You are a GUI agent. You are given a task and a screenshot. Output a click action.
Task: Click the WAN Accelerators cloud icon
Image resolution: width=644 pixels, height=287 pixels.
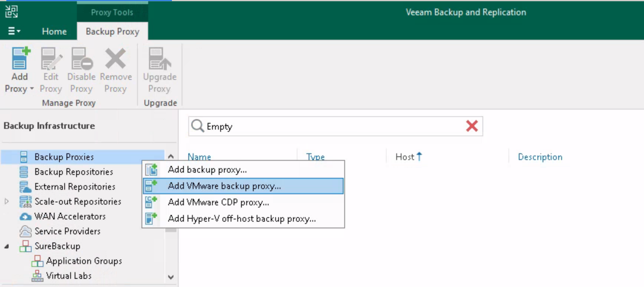tap(25, 217)
